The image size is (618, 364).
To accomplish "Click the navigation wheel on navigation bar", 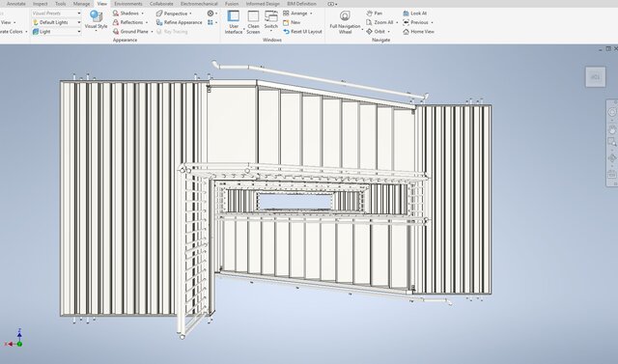I will [x=611, y=113].
